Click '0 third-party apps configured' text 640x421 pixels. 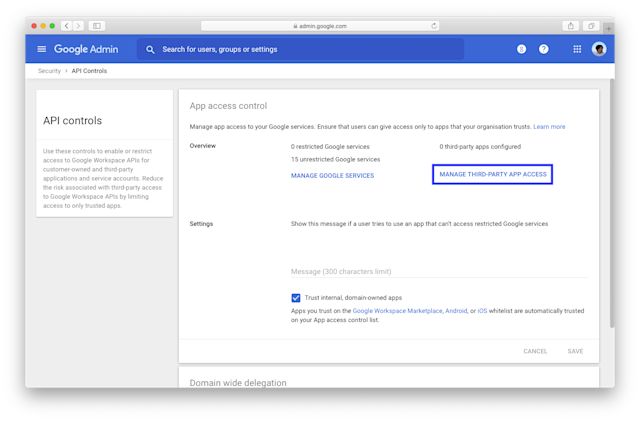click(x=480, y=147)
